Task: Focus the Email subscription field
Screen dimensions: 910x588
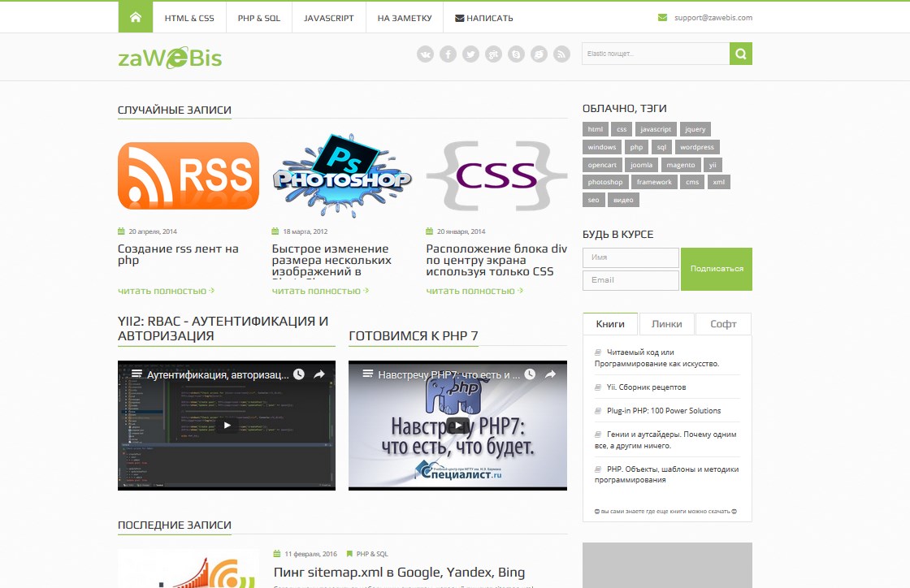Action: [x=630, y=280]
